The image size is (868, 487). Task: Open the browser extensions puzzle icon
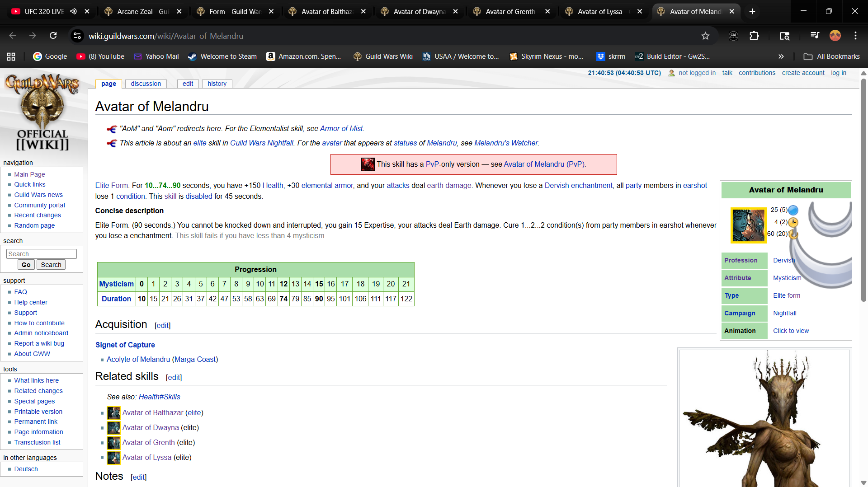754,36
